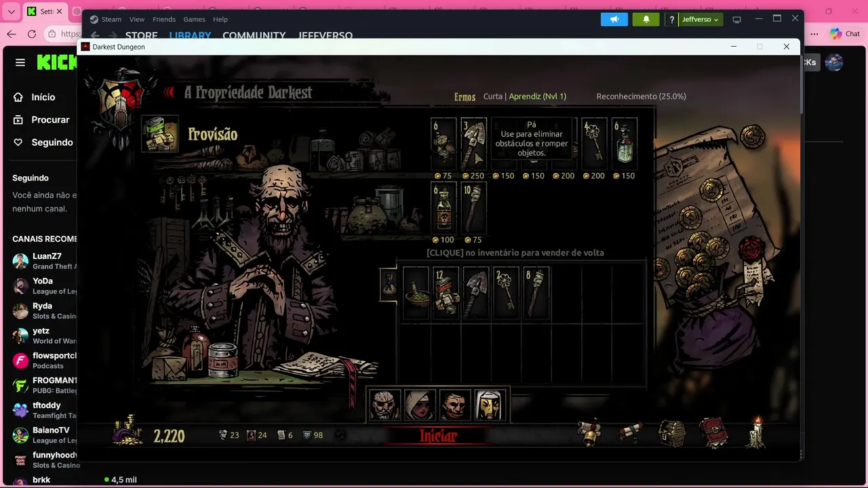868x488 pixels.
Task: Open the red journal book icon
Action: pos(713,433)
